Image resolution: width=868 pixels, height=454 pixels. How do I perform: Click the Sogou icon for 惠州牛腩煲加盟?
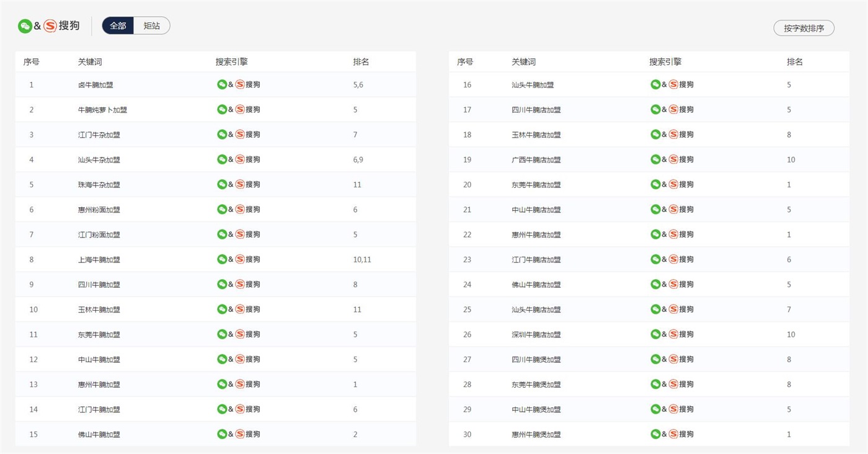tap(673, 434)
